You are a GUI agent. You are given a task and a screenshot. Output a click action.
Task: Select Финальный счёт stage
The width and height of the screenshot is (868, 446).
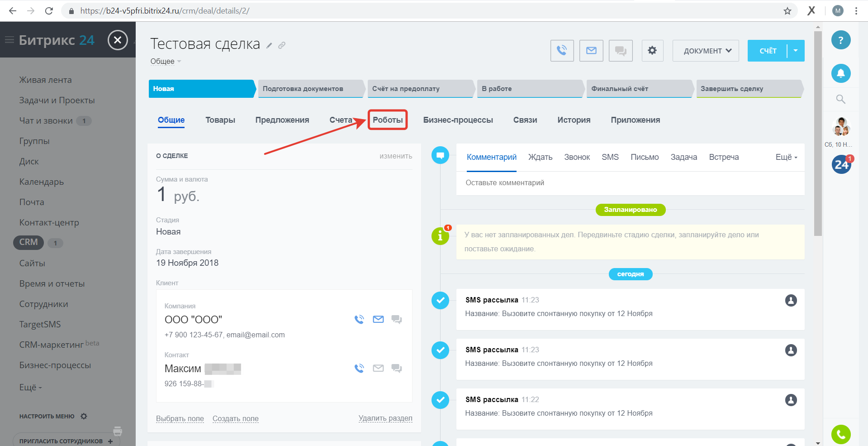point(639,89)
